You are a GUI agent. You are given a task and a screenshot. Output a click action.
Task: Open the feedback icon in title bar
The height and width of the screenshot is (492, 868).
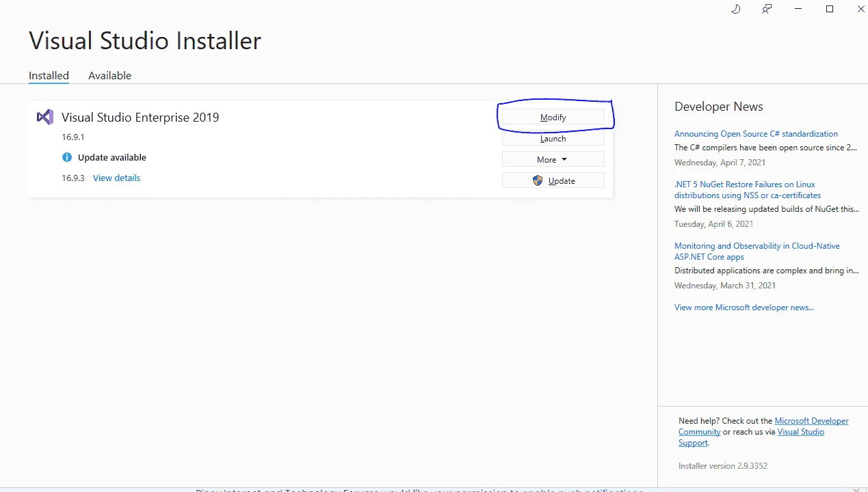pyautogui.click(x=767, y=9)
